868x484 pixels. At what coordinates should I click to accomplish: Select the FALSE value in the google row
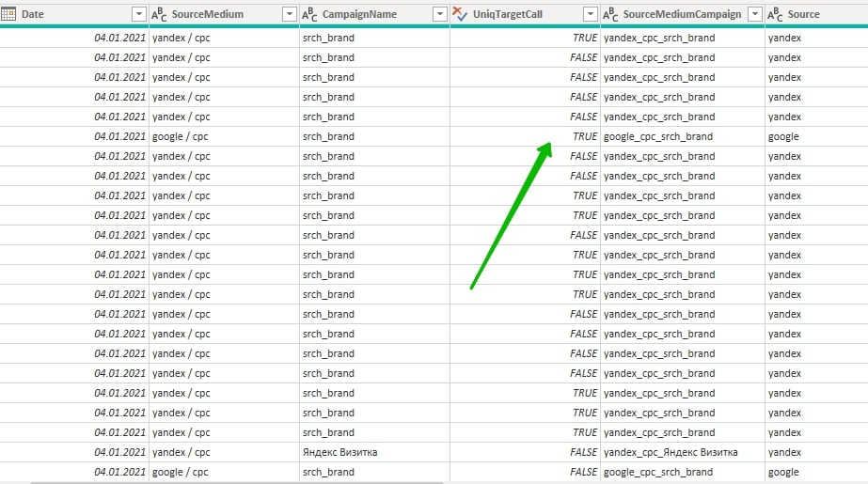[x=526, y=473]
